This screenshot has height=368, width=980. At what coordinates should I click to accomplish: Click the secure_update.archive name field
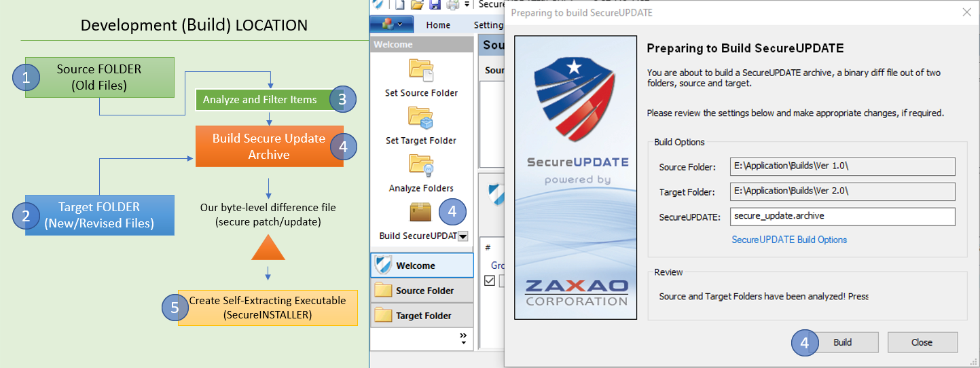pos(842,217)
